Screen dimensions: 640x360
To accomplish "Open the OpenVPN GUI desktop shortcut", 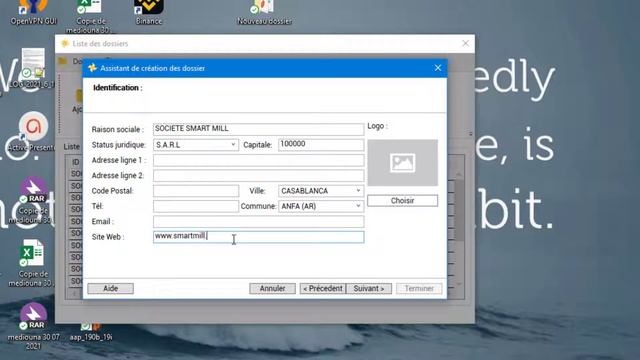I will click(33, 12).
